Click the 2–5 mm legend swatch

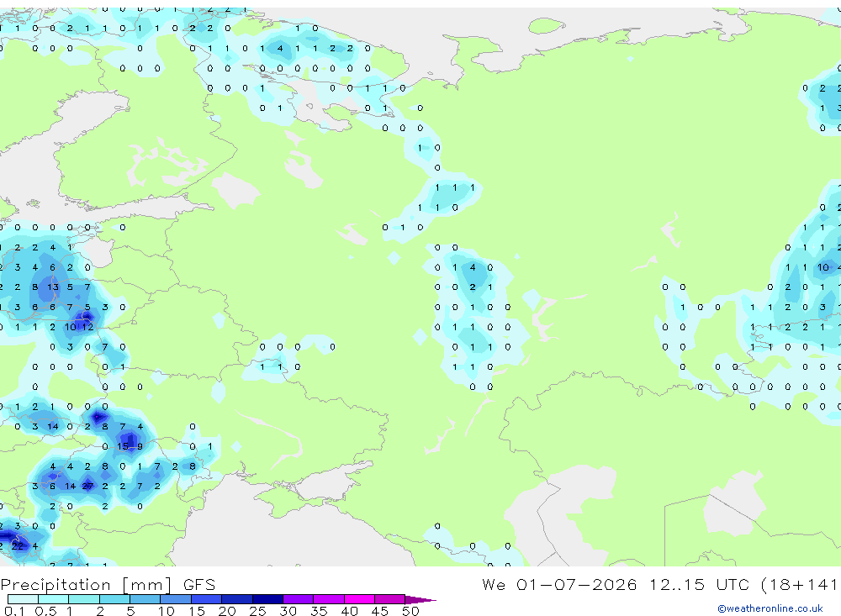114,599
